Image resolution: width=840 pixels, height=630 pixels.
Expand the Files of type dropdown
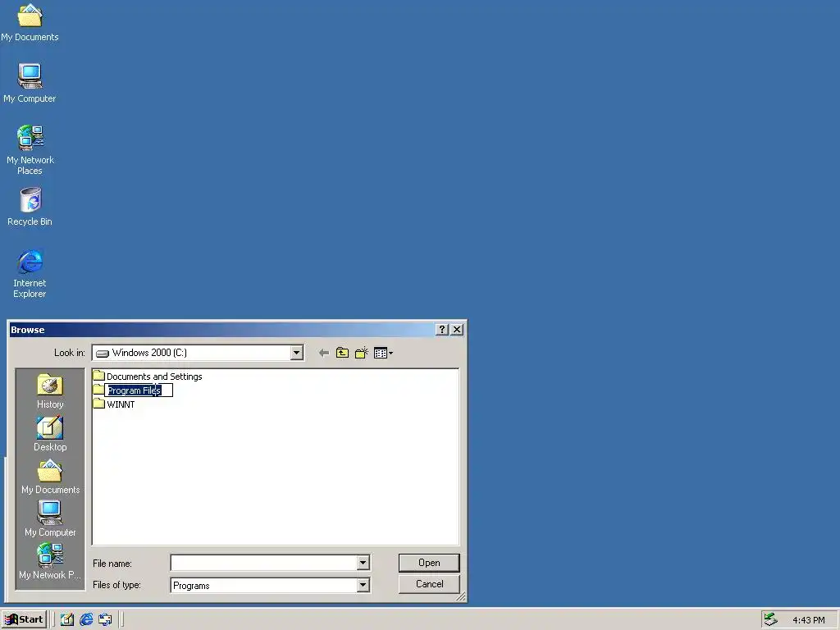[x=363, y=585]
